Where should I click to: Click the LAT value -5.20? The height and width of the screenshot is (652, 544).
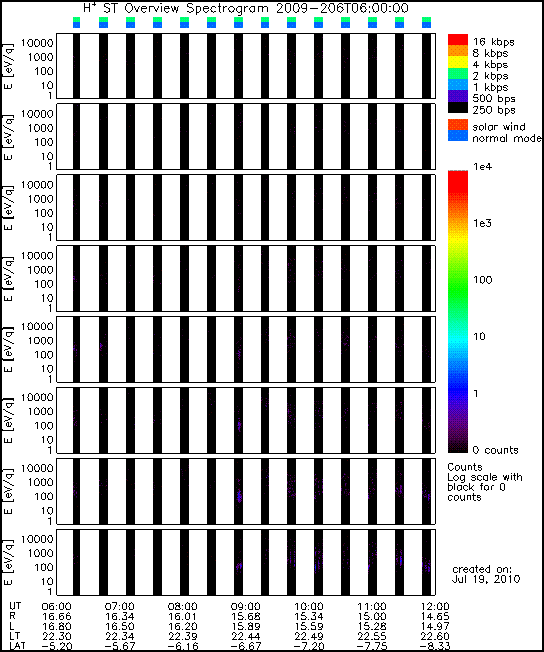tap(57, 647)
